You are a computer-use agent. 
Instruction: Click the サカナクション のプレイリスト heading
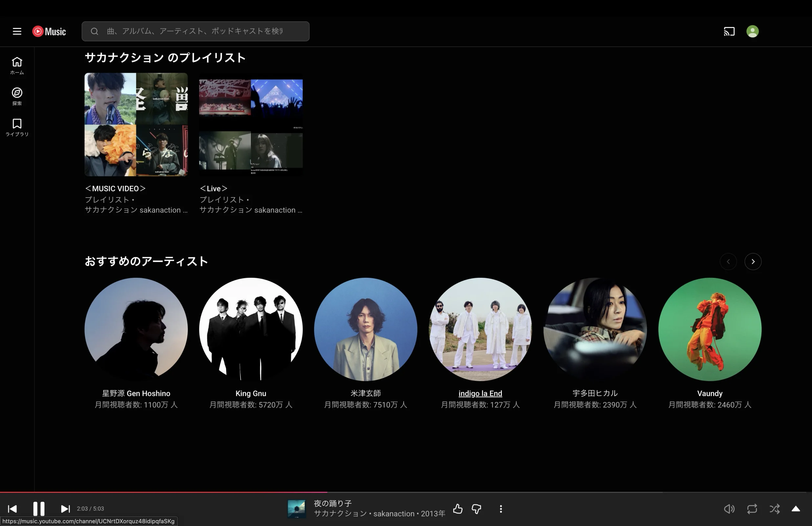click(165, 58)
